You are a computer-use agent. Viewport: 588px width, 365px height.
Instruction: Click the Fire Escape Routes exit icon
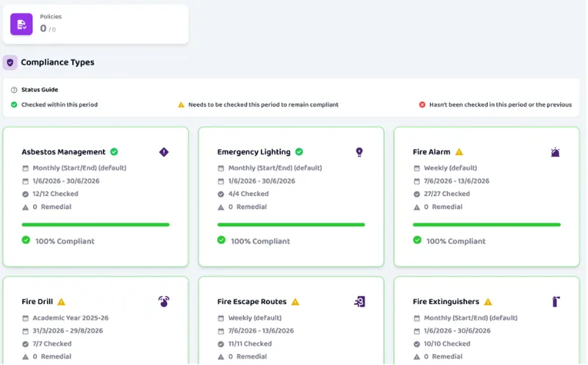[x=359, y=302]
